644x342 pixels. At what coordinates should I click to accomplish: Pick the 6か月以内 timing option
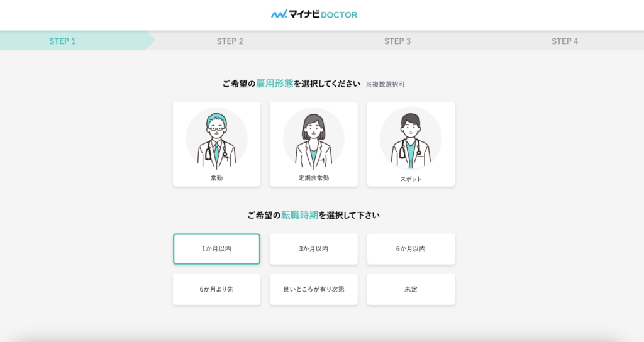coord(411,249)
